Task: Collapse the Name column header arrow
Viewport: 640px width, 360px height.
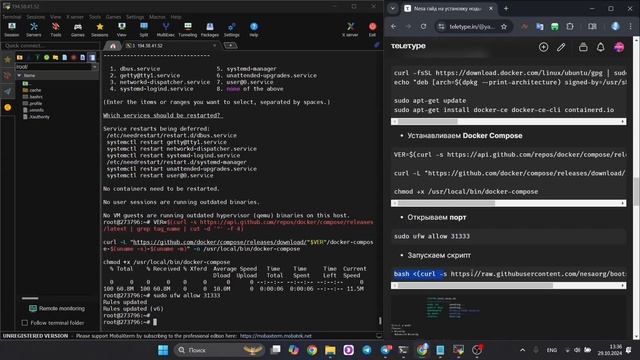Action: point(19,76)
